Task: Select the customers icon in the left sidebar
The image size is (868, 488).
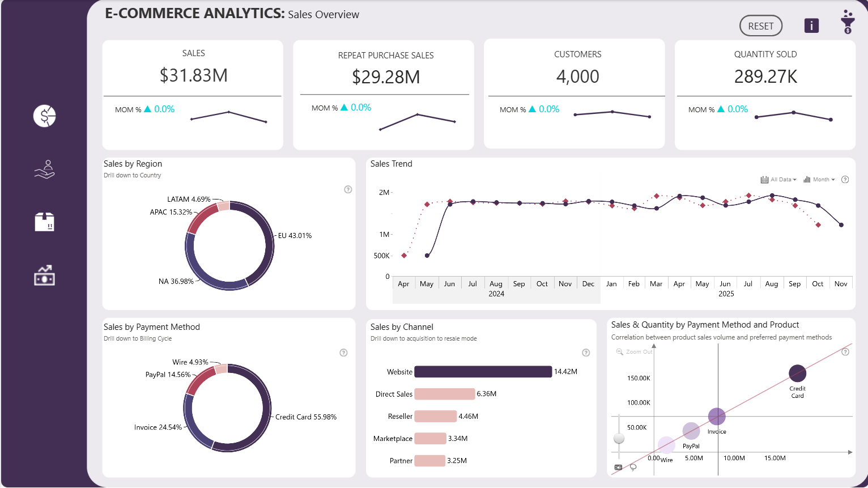Action: pos(44,169)
